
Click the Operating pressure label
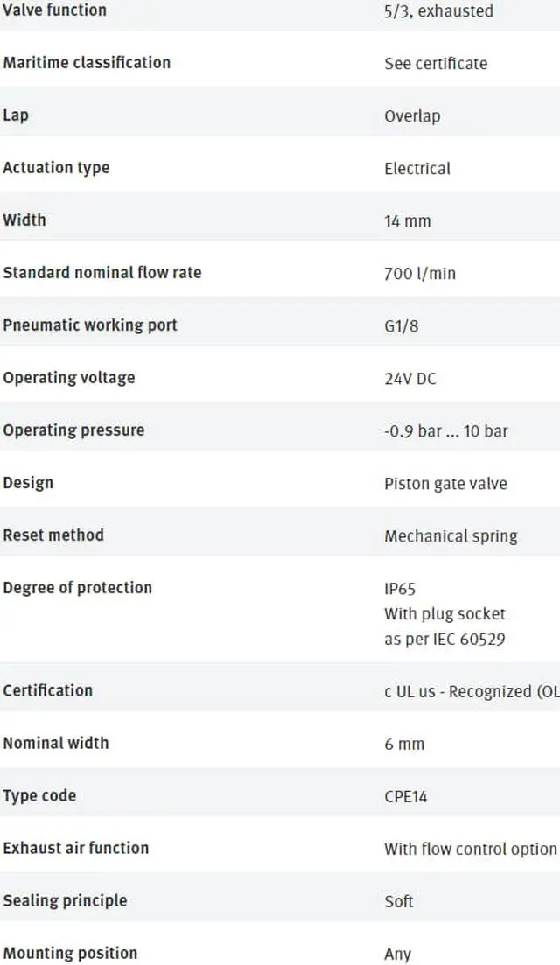point(73,430)
